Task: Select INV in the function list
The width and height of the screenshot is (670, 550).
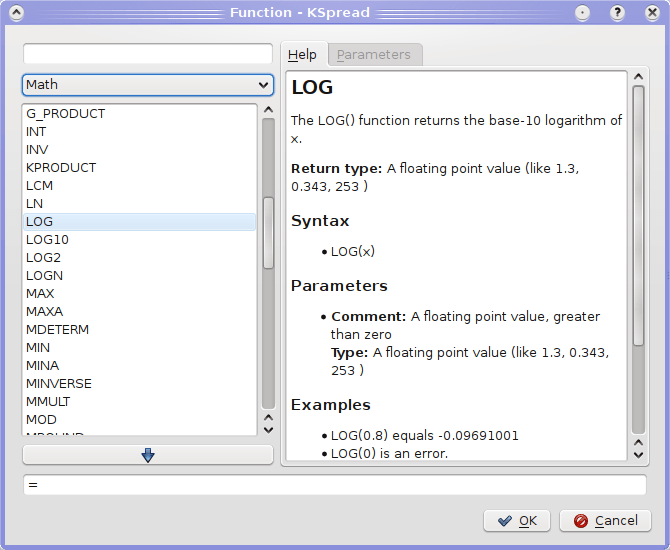Action: [139, 150]
